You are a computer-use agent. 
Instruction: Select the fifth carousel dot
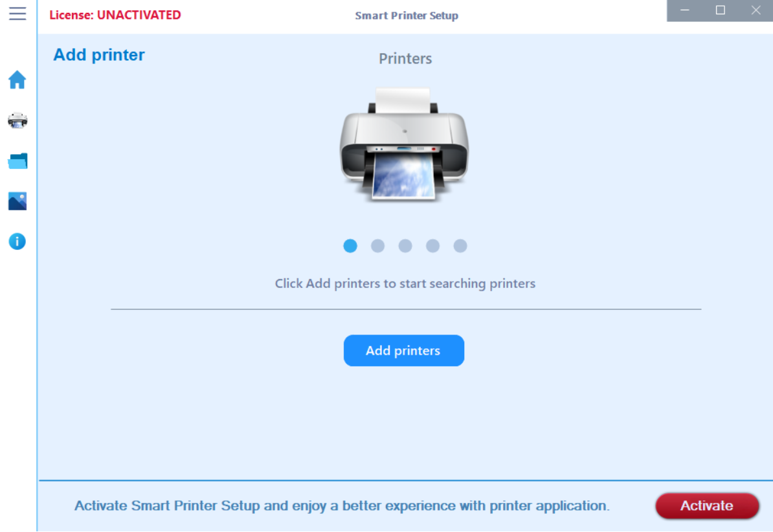pyautogui.click(x=460, y=246)
